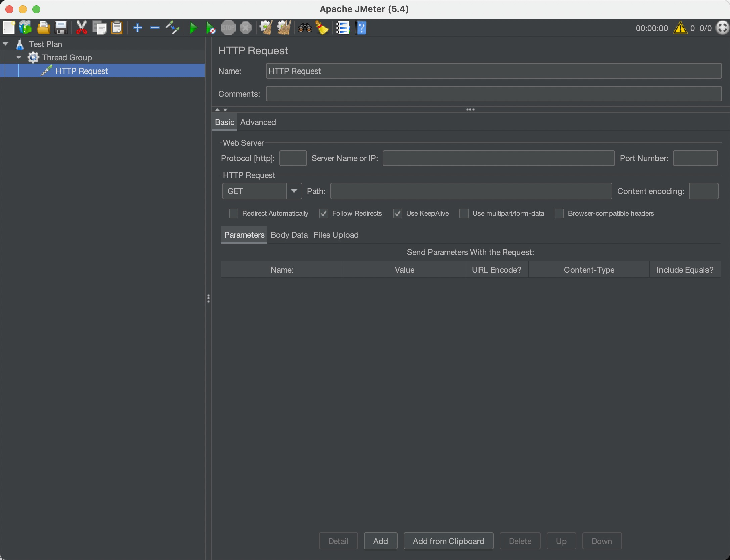Click the Content-Type column header
The width and height of the screenshot is (730, 560).
pyautogui.click(x=589, y=270)
